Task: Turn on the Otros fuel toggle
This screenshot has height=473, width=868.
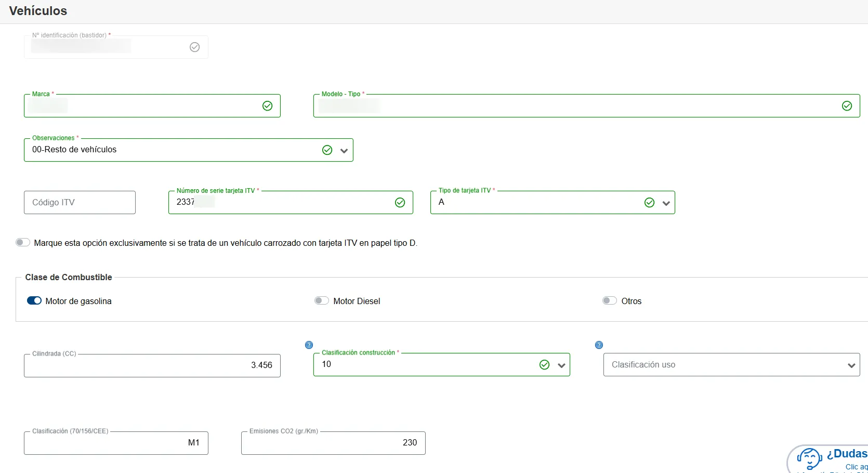Action: pyautogui.click(x=609, y=301)
